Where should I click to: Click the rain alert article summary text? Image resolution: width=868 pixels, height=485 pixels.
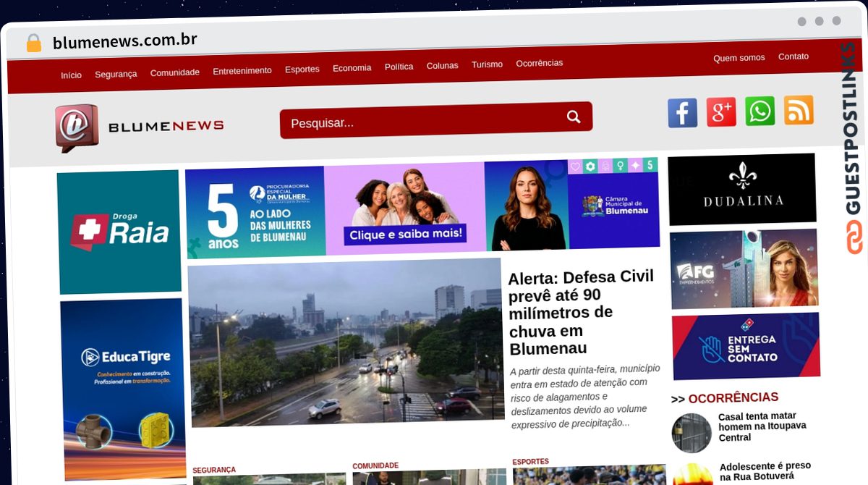pyautogui.click(x=585, y=396)
